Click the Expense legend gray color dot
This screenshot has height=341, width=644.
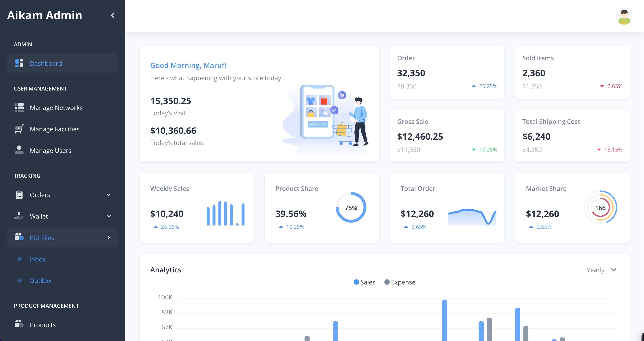click(x=387, y=282)
